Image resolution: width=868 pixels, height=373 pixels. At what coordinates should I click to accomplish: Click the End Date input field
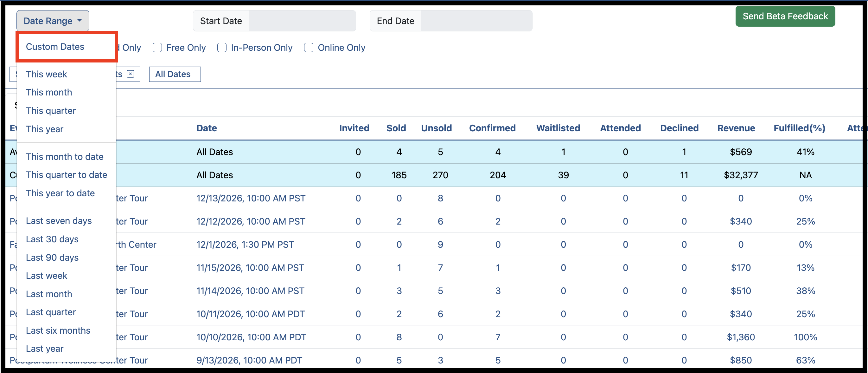476,21
